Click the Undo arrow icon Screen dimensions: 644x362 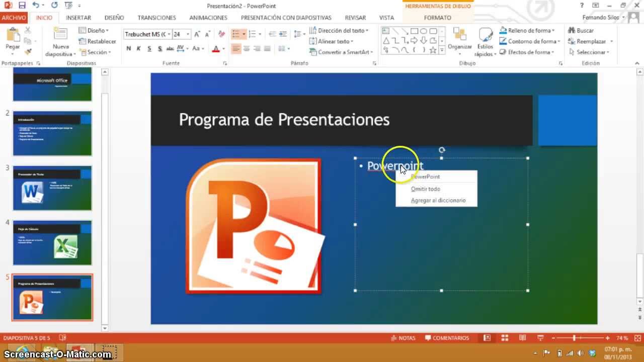point(36,6)
